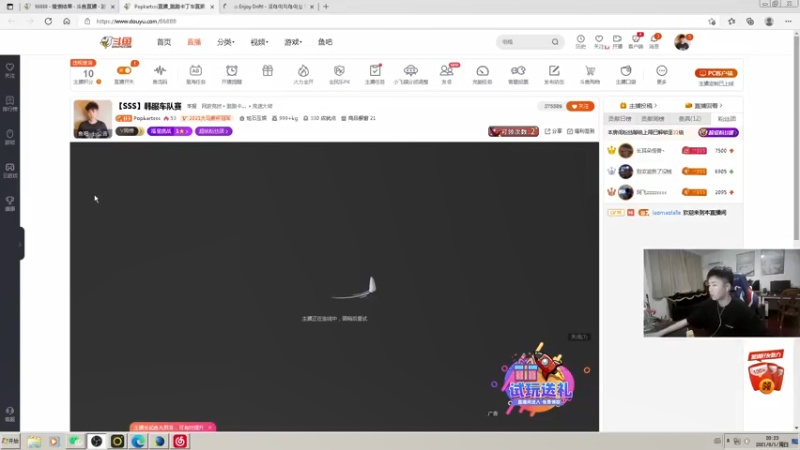800x450 pixels.
Task: Switch to the nobles (12) tab
Action: tap(689, 118)
